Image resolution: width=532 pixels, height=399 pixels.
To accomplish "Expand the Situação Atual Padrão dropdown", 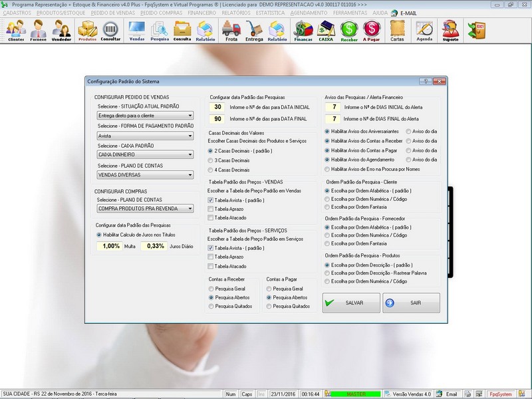I will coord(190,116).
